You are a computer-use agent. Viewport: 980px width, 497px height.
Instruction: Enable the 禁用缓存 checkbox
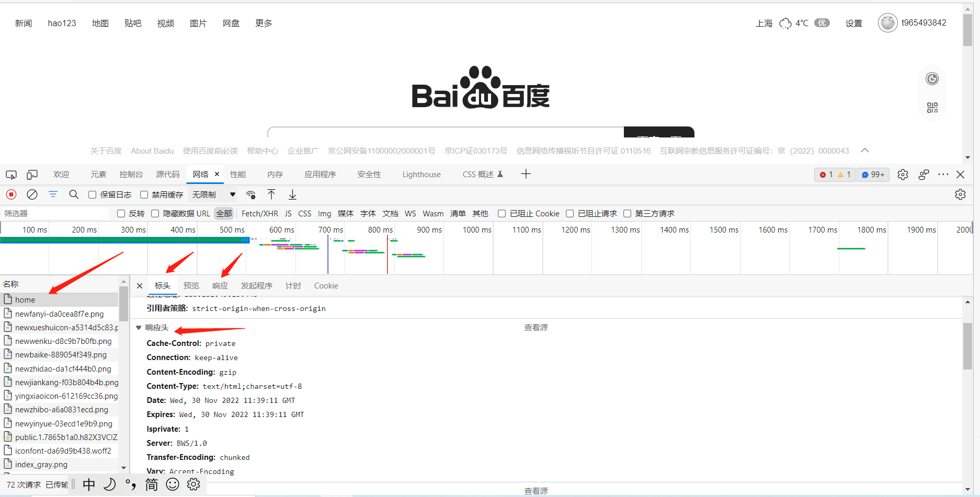click(x=144, y=195)
